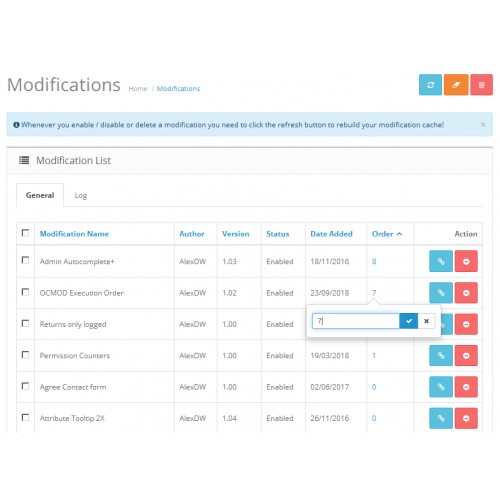Edit order value 8 for Admin Autocomplete+

coord(374,261)
